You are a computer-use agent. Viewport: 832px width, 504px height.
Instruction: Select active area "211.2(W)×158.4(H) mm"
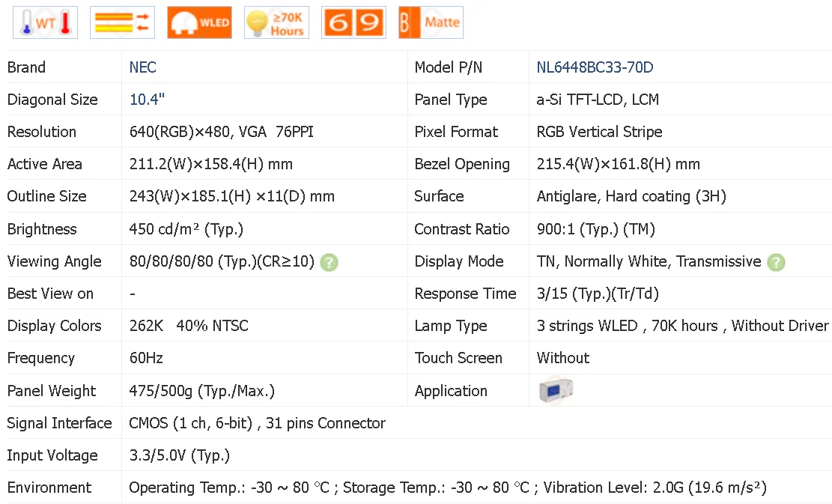coord(210,165)
